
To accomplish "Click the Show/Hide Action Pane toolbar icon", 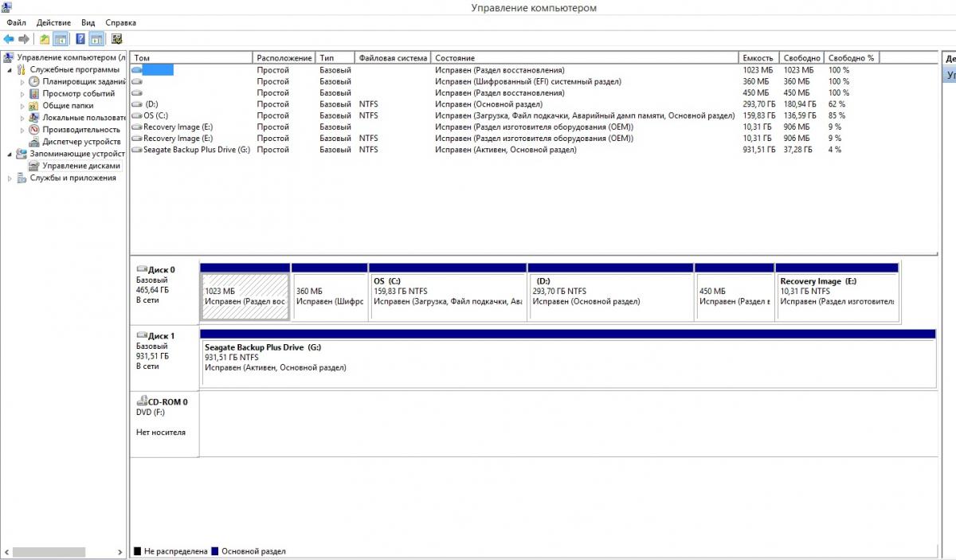I will pos(96,39).
